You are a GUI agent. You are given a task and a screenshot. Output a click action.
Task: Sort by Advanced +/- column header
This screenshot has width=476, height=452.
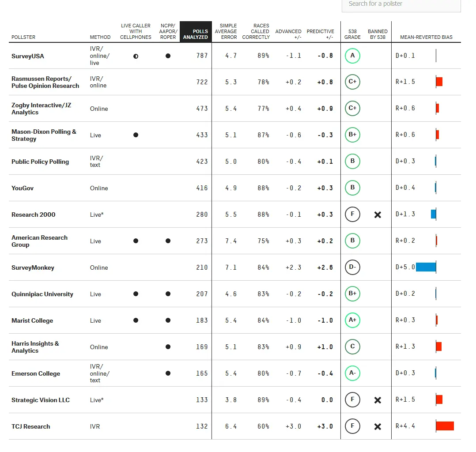[x=288, y=34]
